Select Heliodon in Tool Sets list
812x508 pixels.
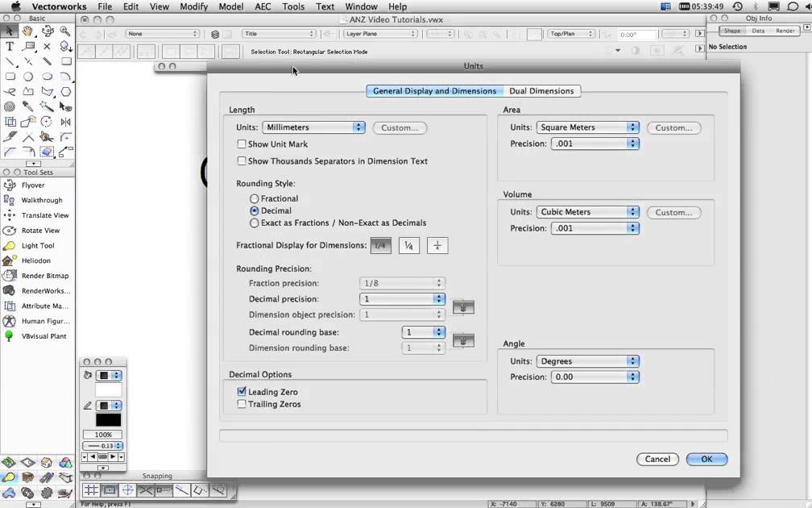pos(36,260)
